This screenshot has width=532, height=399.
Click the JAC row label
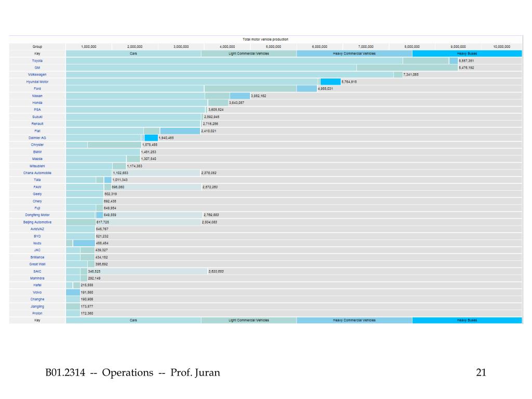(x=37, y=250)
